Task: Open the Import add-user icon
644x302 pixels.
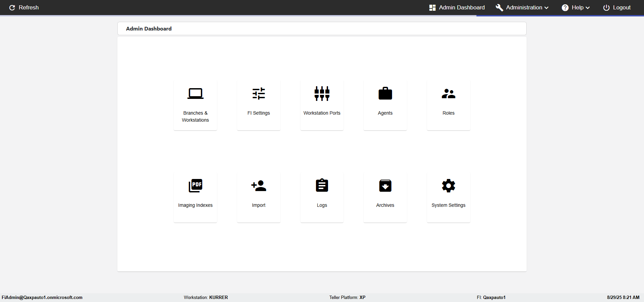Action: [259, 186]
